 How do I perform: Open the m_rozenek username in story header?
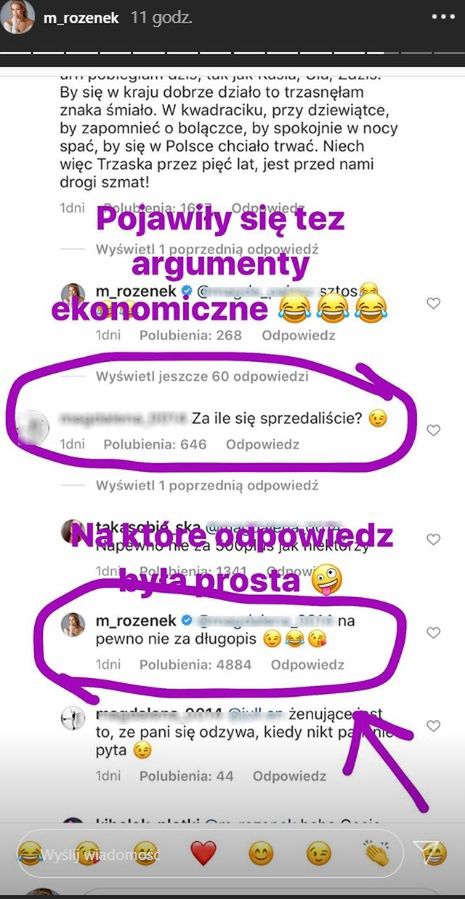tap(81, 18)
